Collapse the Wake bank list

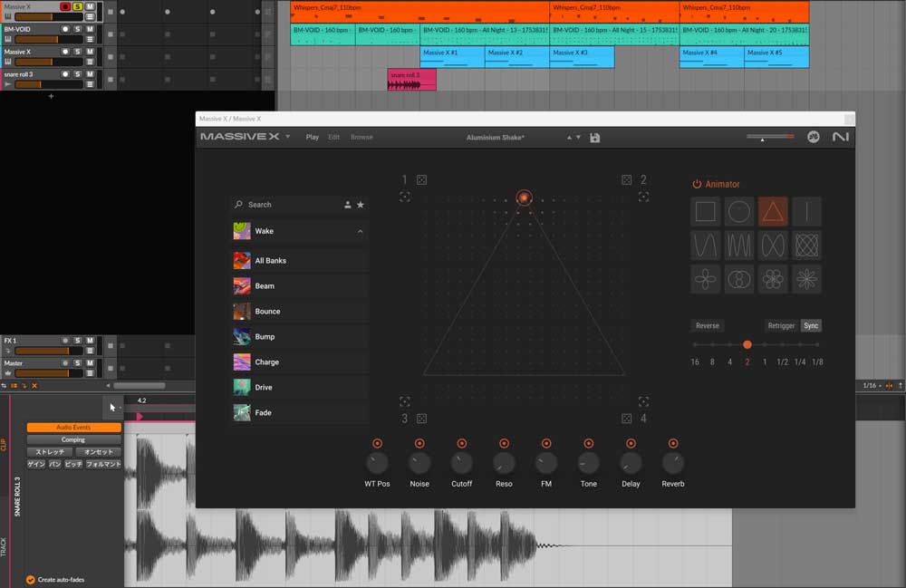[x=360, y=231]
